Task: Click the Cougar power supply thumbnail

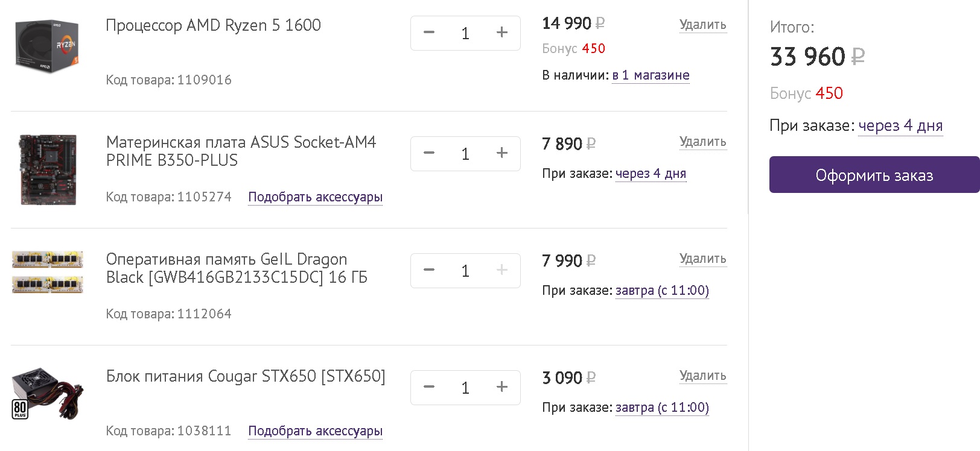Action: [x=48, y=392]
